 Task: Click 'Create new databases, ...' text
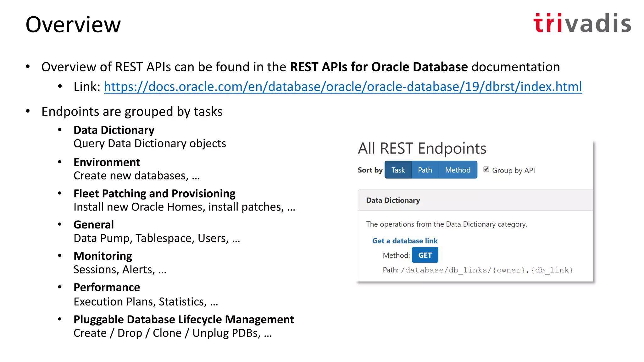136,176
